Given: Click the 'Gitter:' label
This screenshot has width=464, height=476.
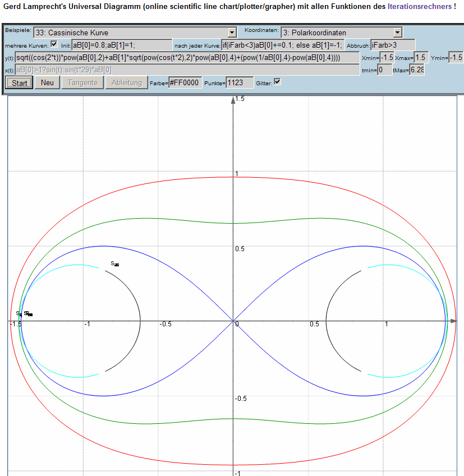Looking at the screenshot, I should pos(264,83).
